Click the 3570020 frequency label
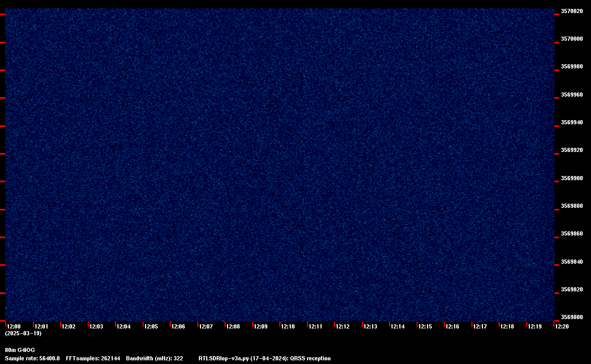 click(572, 11)
